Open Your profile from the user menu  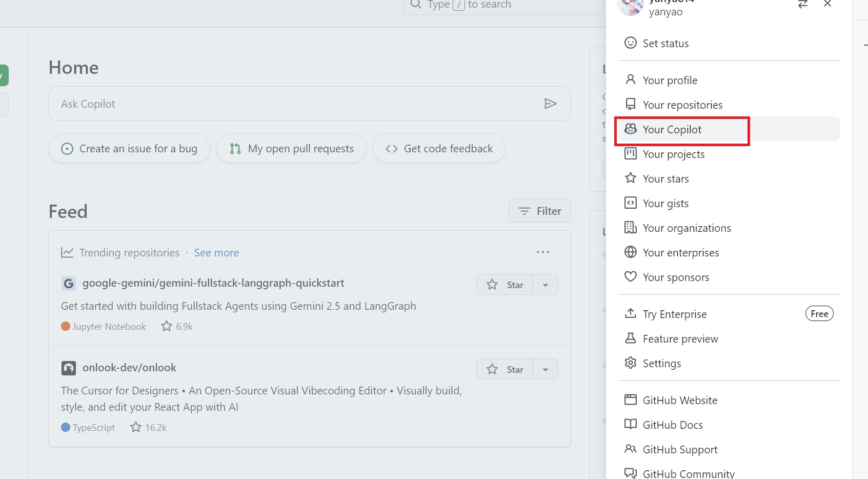click(729, 80)
